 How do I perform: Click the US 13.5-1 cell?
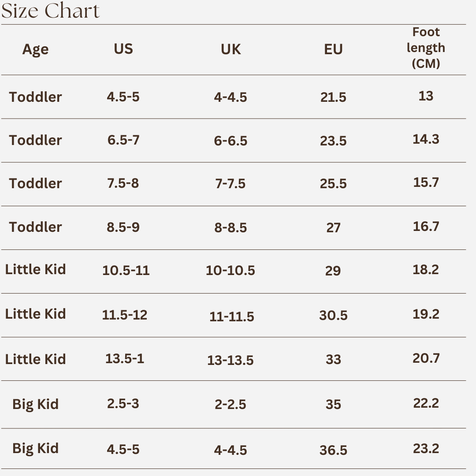tap(124, 359)
